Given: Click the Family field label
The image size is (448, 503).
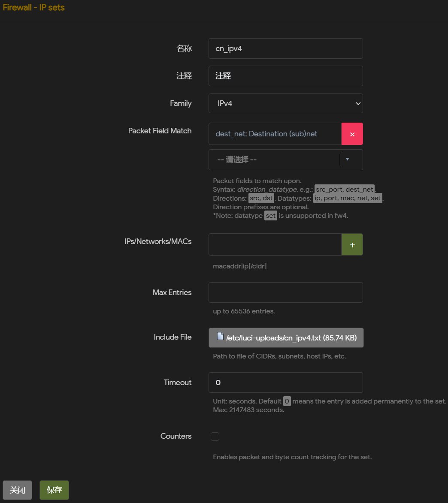Looking at the screenshot, I should [x=181, y=103].
